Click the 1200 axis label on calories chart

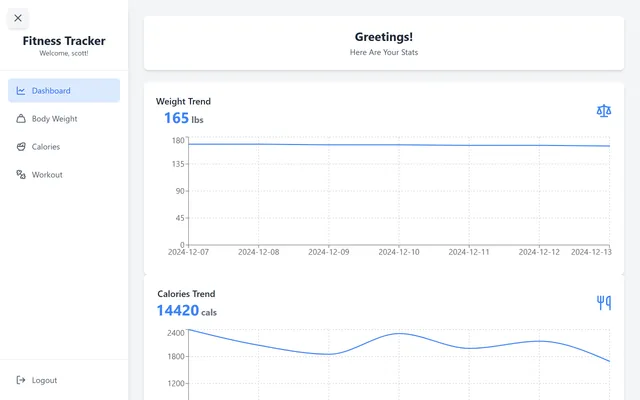176,383
